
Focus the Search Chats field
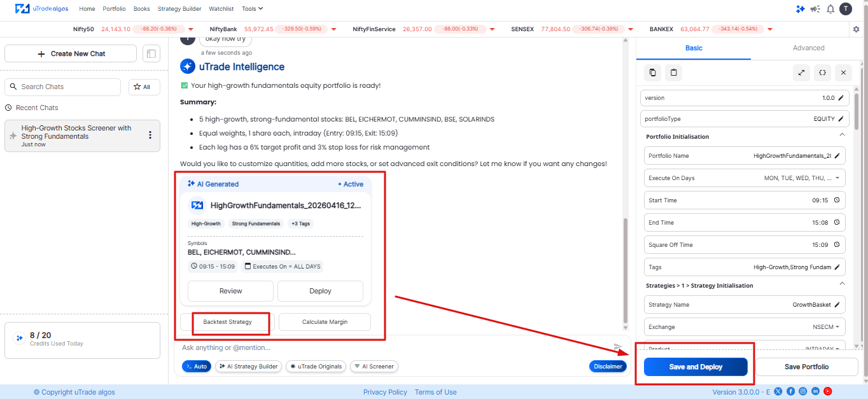[62, 87]
